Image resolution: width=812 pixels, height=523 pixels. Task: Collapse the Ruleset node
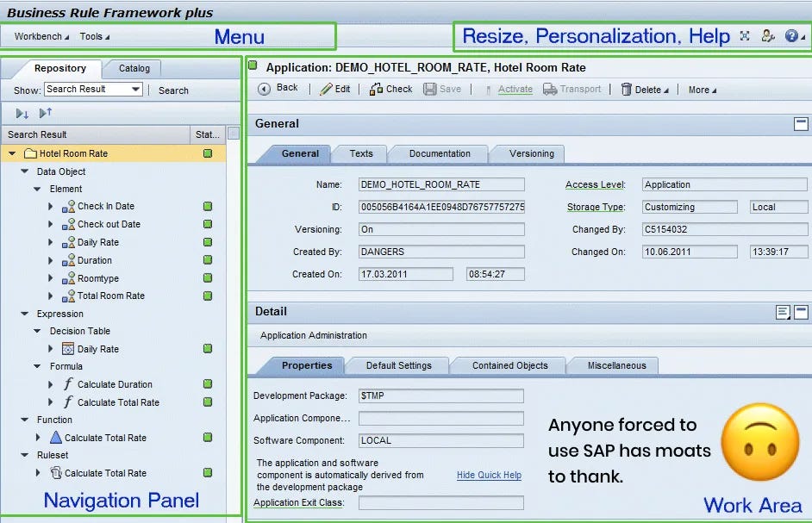(24, 455)
